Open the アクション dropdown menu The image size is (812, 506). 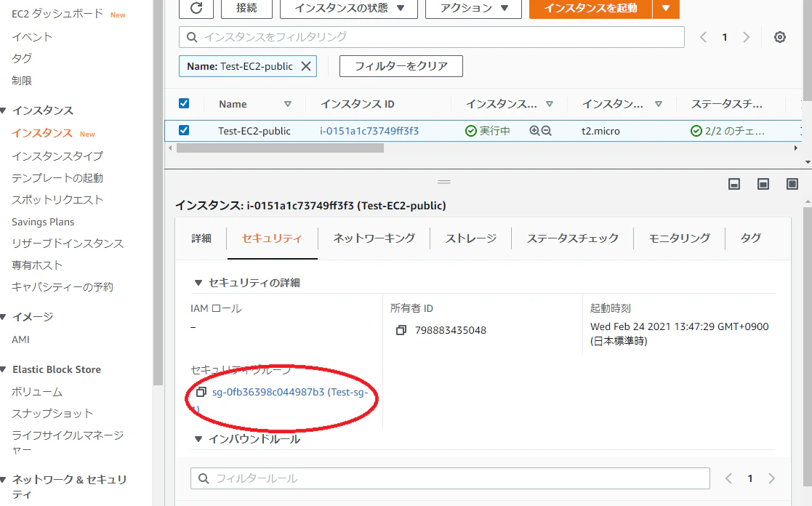(x=473, y=8)
